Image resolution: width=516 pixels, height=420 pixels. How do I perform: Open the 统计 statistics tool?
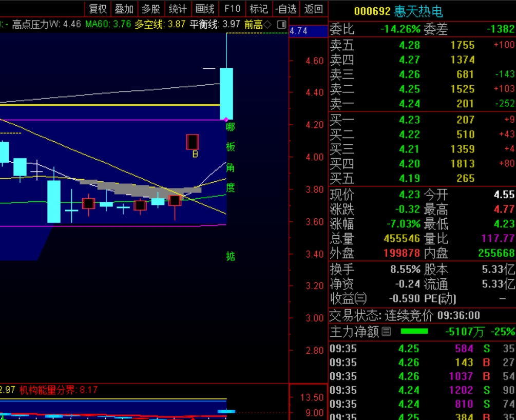(x=178, y=9)
